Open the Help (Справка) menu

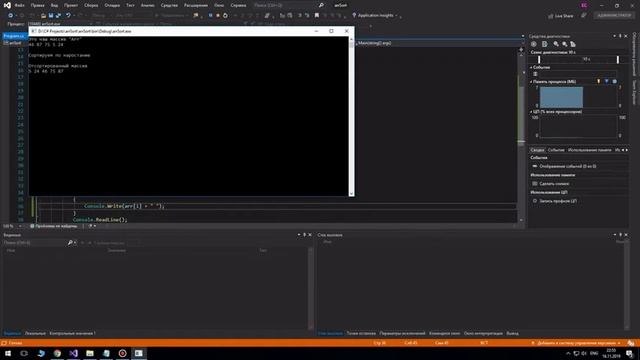(238, 5)
